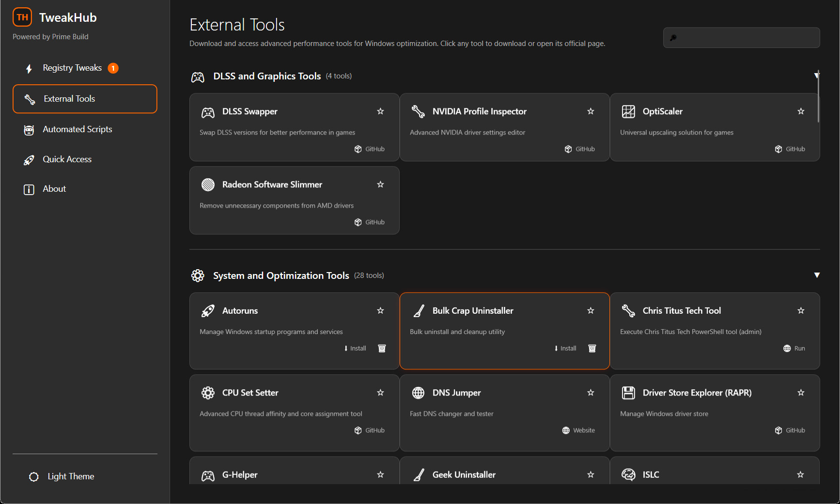Open GitHub for Driver Store Explorer

790,430
